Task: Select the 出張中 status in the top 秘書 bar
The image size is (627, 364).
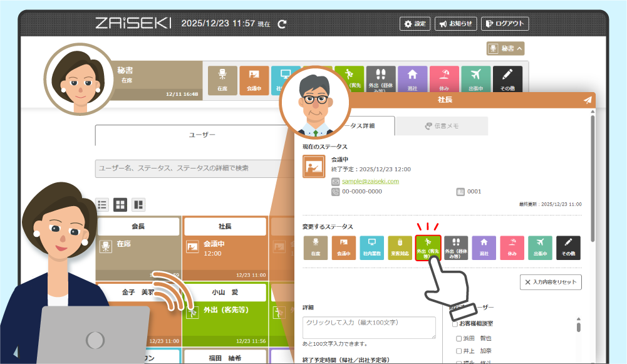Action: [476, 80]
